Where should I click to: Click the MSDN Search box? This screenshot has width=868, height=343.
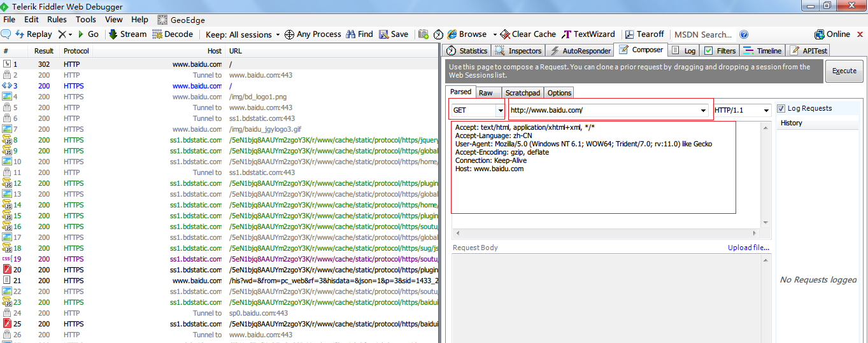703,34
